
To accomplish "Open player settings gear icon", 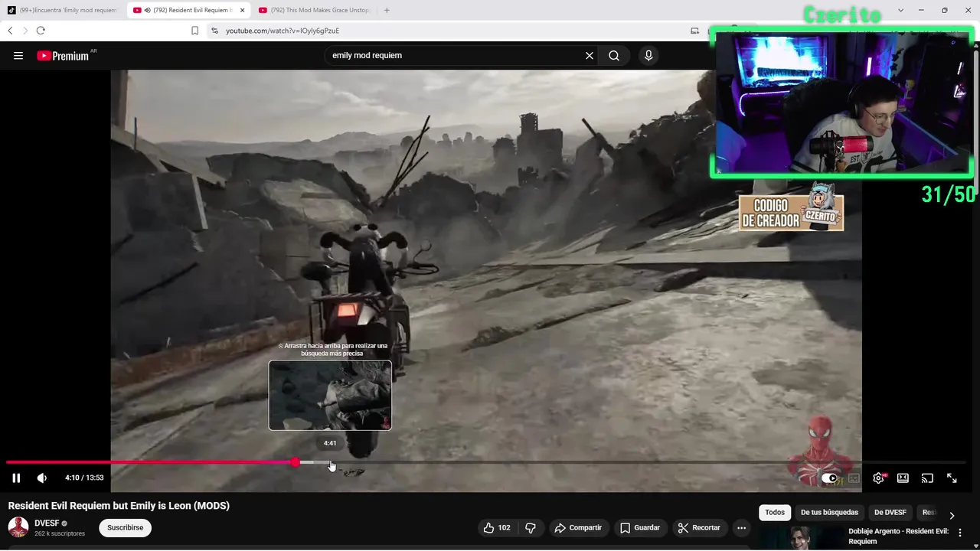I will pos(878,478).
